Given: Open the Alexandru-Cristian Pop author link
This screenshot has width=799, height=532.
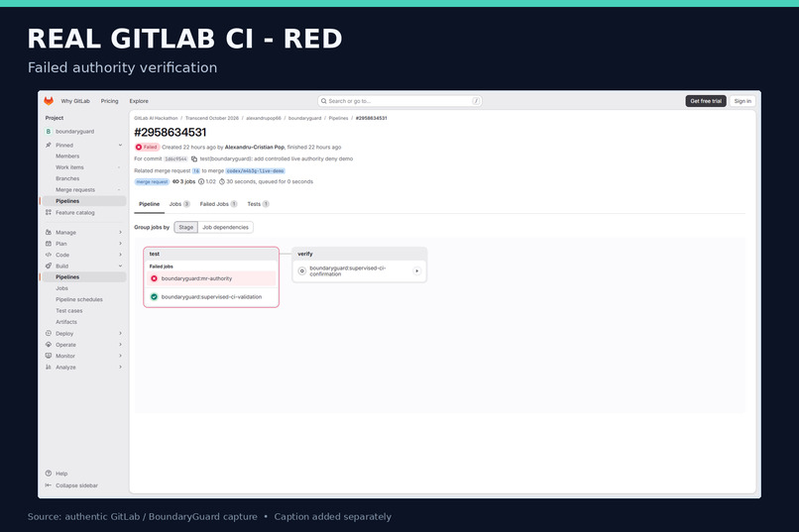Looking at the screenshot, I should (x=255, y=148).
